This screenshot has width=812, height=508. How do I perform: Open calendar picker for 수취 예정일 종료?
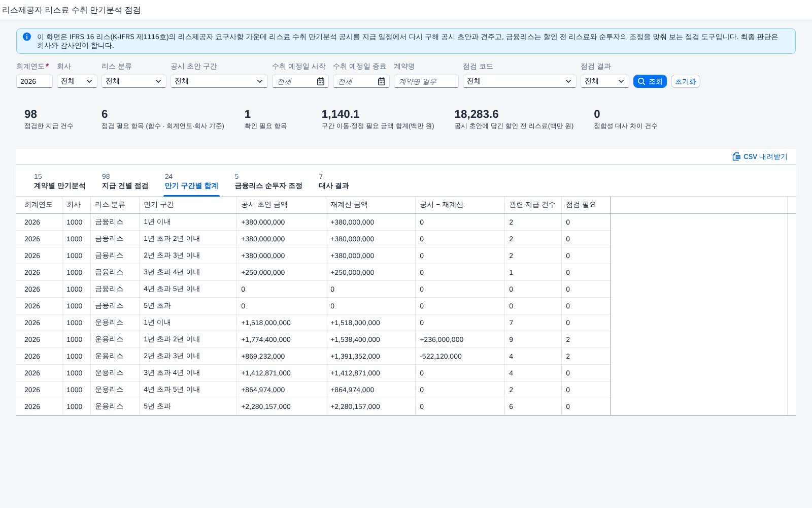tap(382, 81)
